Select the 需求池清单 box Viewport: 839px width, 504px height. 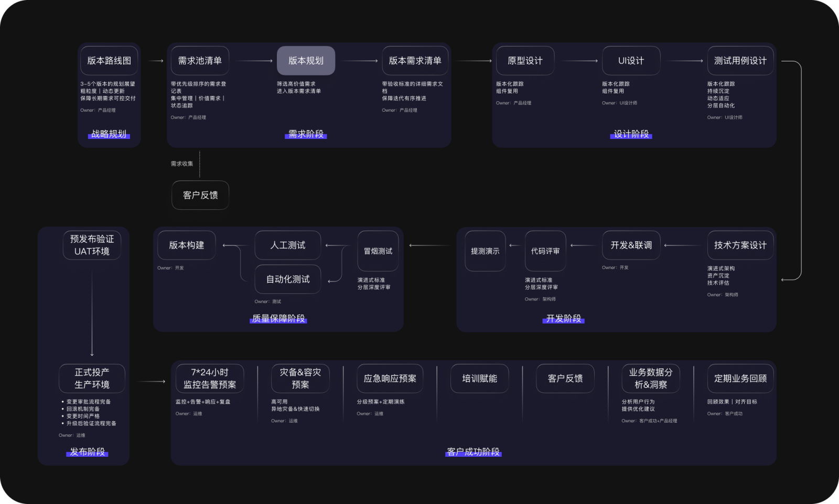(200, 61)
